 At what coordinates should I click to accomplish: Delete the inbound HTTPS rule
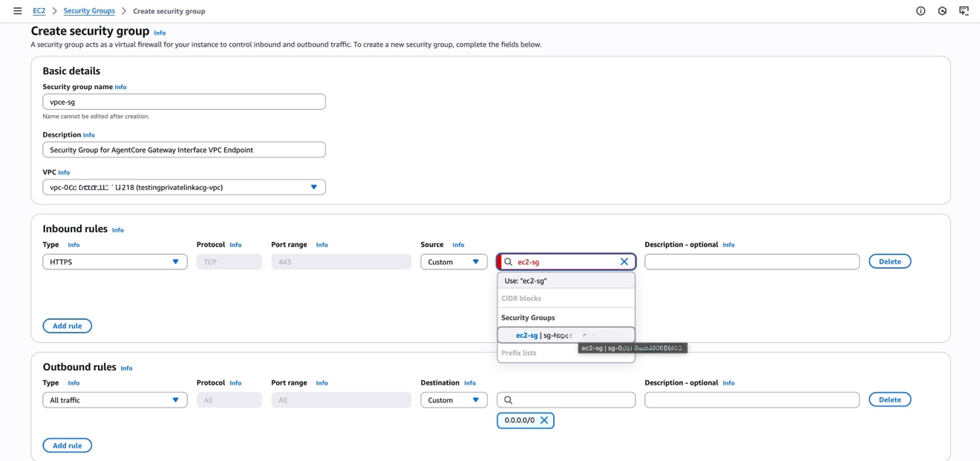889,261
